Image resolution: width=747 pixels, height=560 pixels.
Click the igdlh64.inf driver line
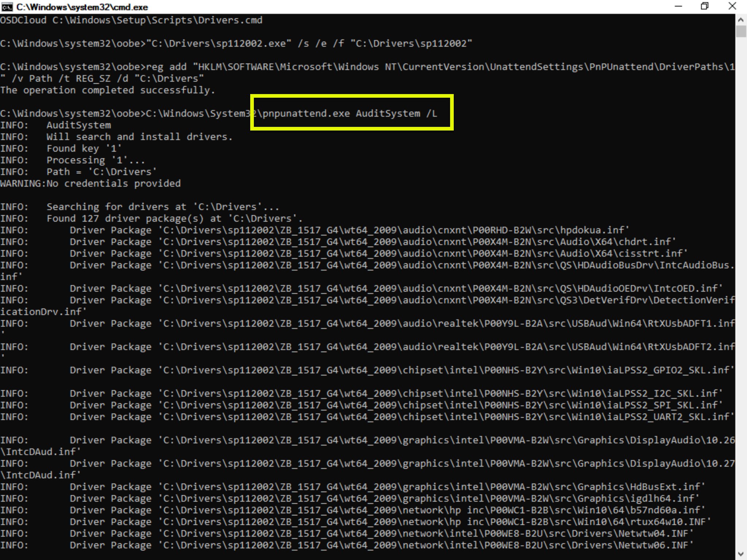click(350, 498)
